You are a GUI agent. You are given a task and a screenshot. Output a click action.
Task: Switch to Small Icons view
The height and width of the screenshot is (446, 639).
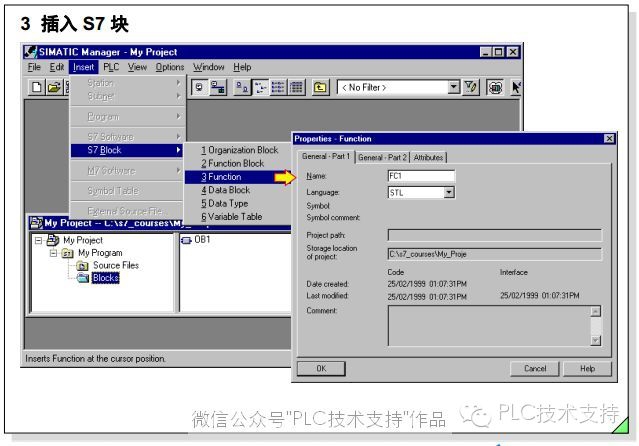[260, 87]
